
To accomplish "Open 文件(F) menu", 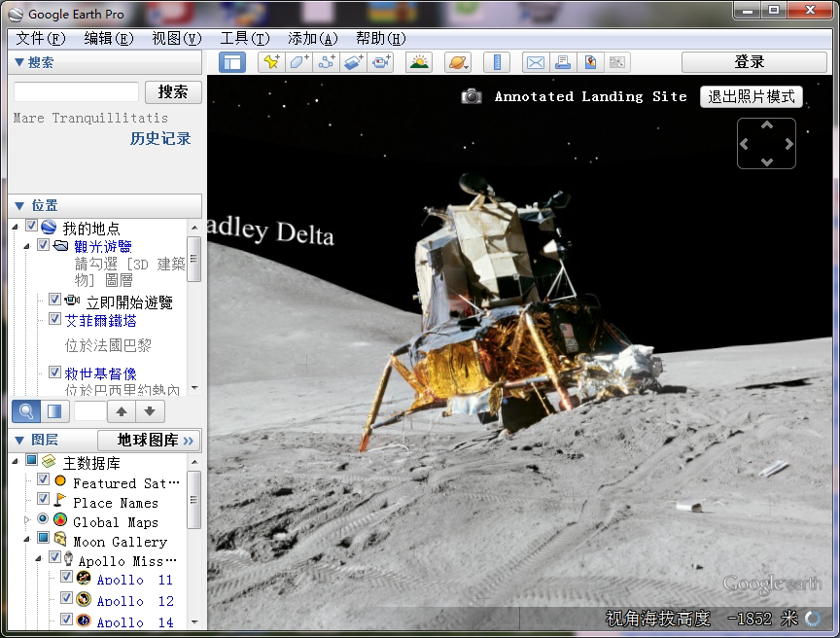I will 41,38.
